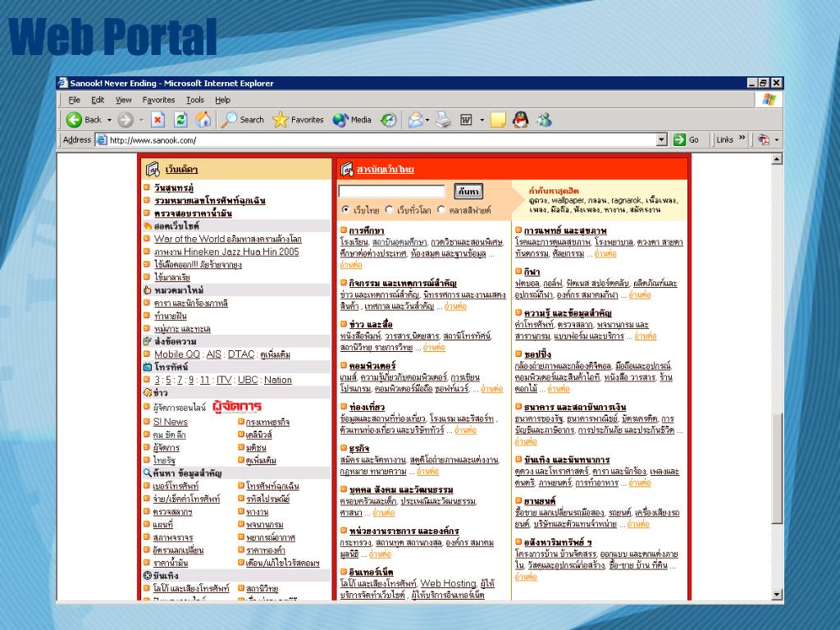
Task: Click the Internet Explorer title bar icon
Action: (x=62, y=83)
